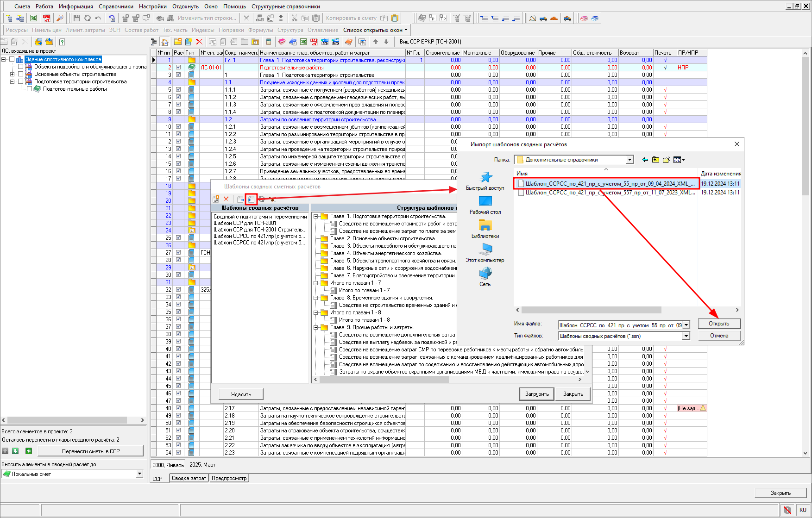Open the Справочники menu

pos(116,6)
